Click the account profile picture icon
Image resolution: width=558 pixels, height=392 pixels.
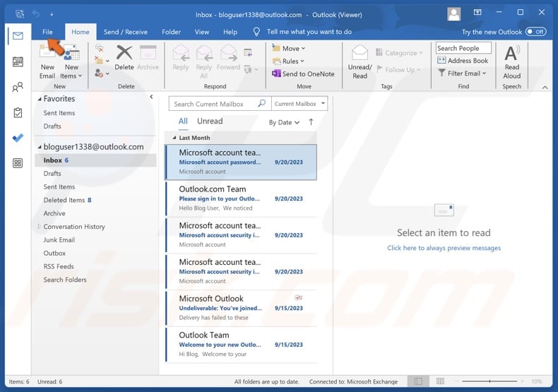pos(453,14)
